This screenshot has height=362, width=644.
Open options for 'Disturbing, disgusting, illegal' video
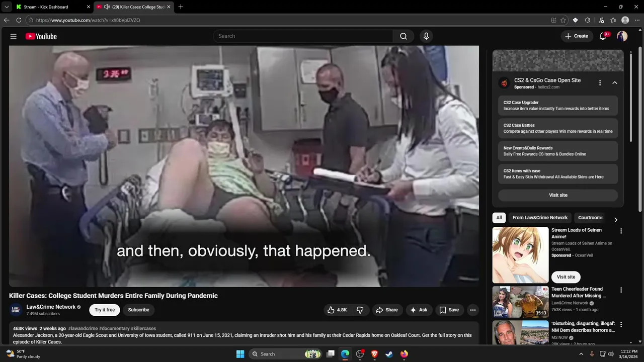click(x=621, y=324)
